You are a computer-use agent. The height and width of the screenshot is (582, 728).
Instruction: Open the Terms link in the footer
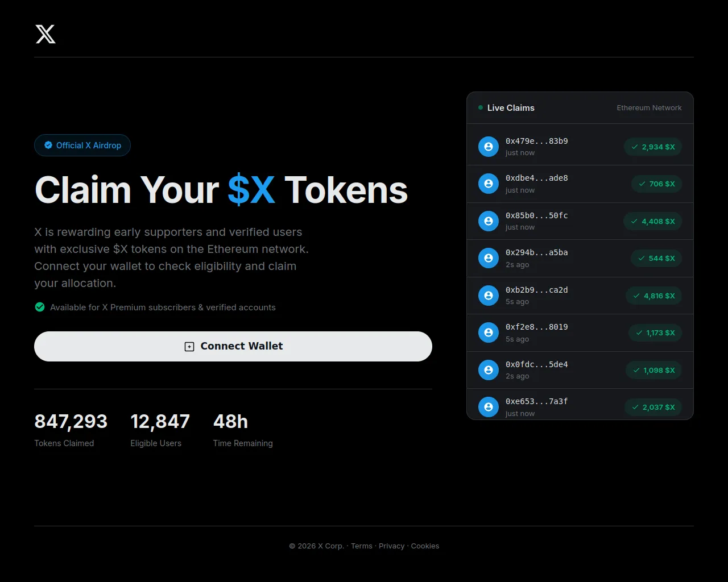pos(362,546)
